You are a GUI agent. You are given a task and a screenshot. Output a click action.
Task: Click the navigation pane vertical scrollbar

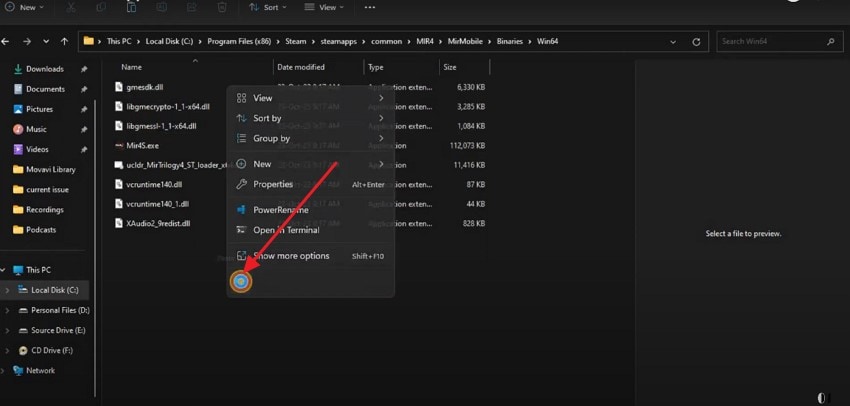(96, 248)
